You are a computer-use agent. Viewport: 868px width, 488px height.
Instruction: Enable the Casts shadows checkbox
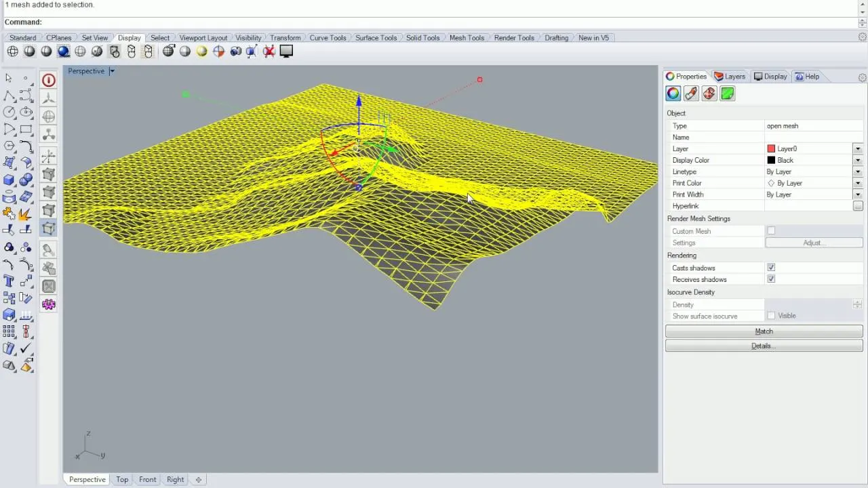(x=771, y=267)
